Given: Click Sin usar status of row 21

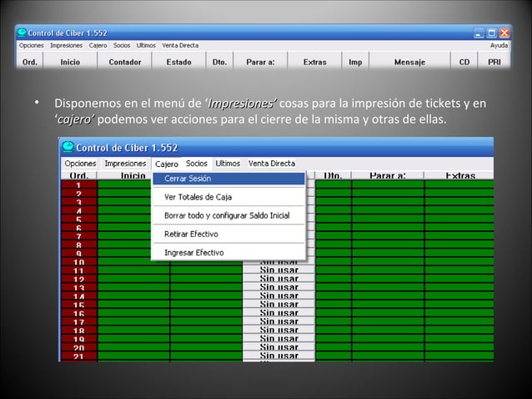Looking at the screenshot, I should (279, 356).
